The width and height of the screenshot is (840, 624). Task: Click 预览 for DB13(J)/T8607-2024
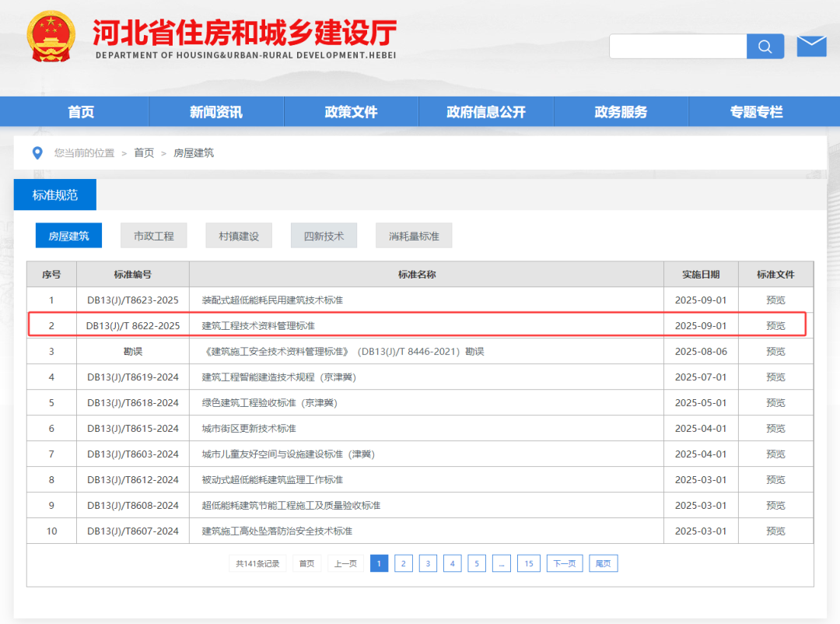click(775, 531)
